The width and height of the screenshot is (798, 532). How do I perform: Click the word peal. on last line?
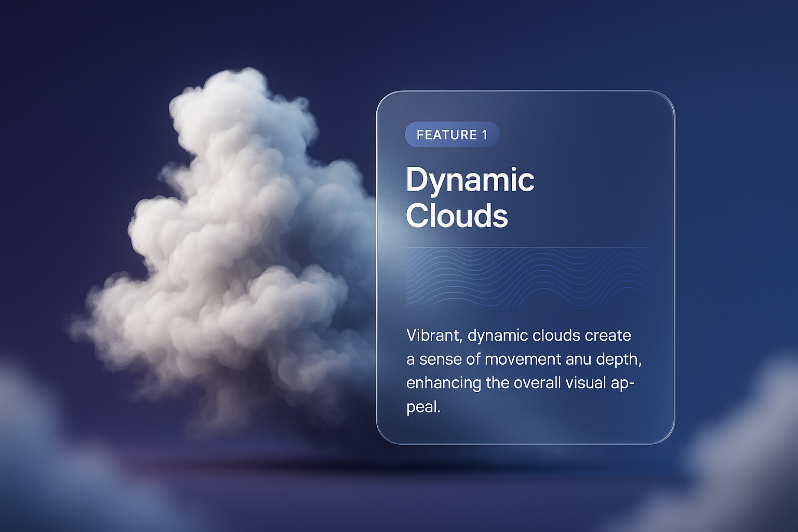coord(423,407)
